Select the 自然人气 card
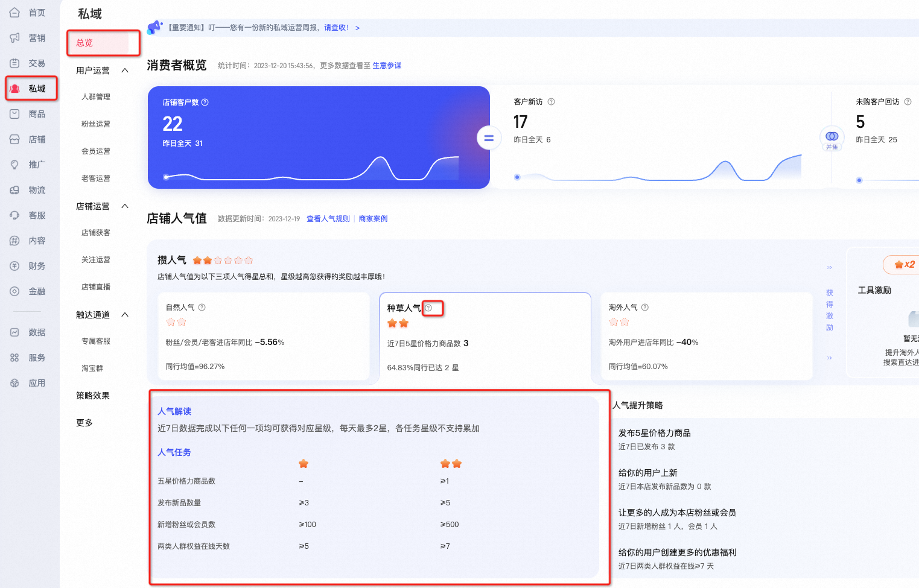This screenshot has height=588, width=919. click(264, 336)
